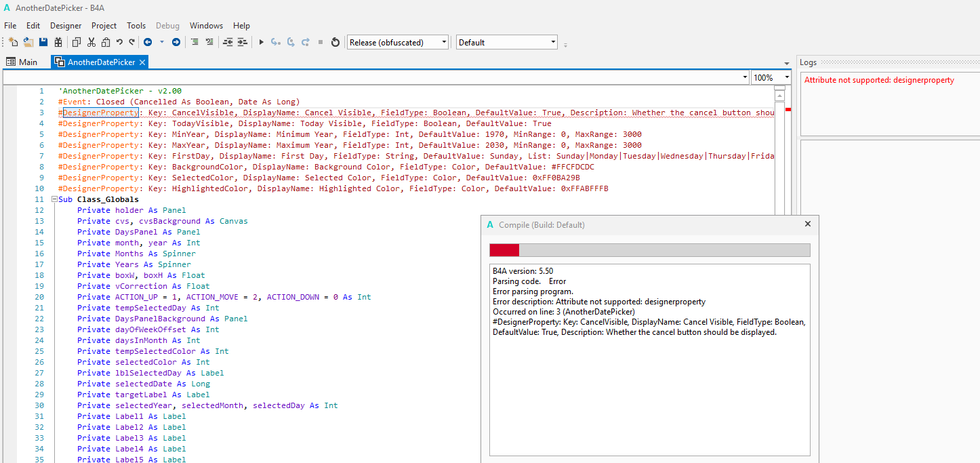Click the Navigate Backward blue arrow

[x=147, y=42]
